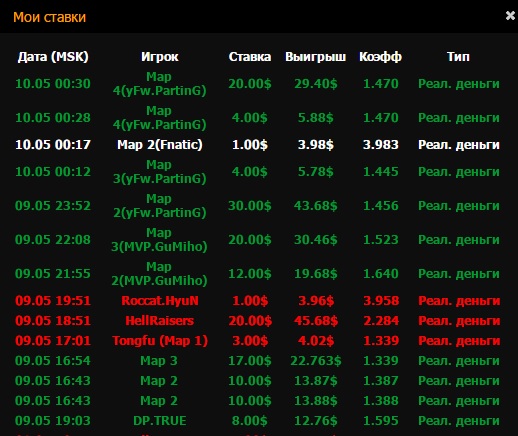Select the 5.78$ winnings cell
518x436 pixels.
315,172
